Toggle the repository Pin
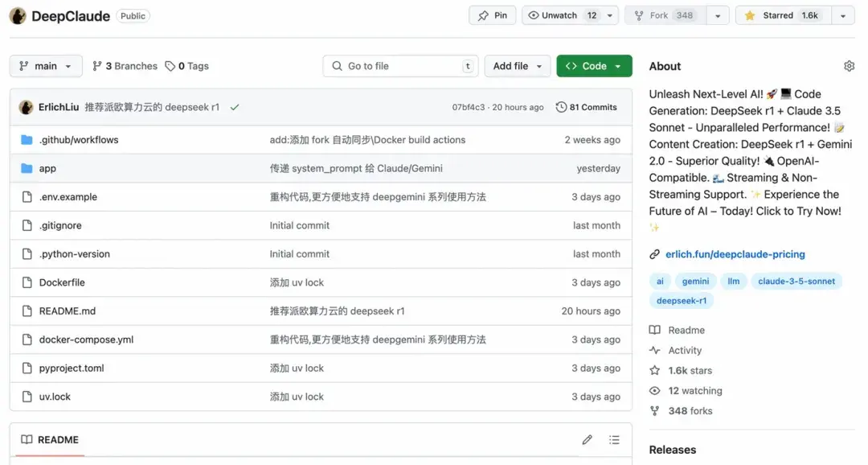 coord(492,14)
